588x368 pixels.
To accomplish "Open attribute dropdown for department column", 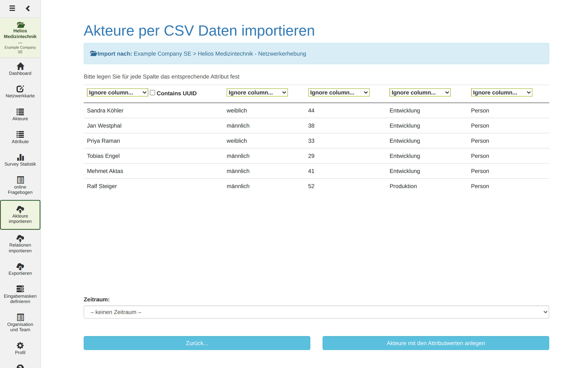I will click(420, 93).
